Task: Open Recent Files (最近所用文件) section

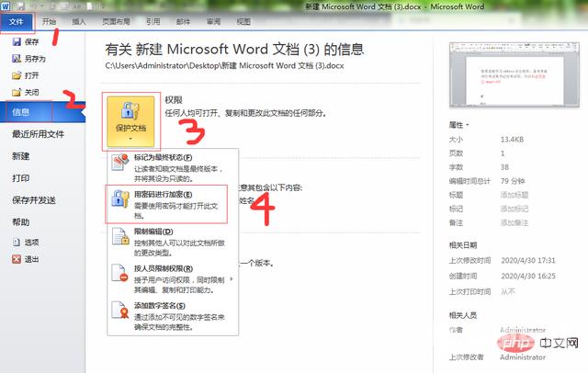Action: [37, 134]
